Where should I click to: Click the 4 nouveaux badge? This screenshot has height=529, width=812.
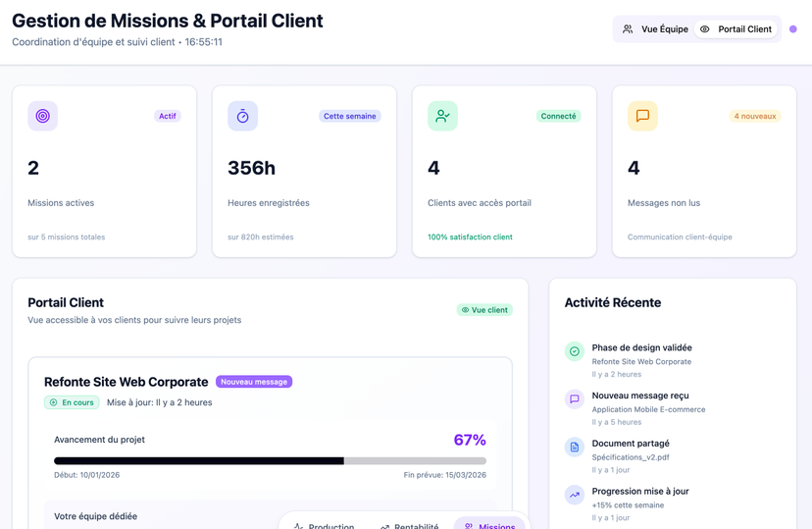coord(755,116)
